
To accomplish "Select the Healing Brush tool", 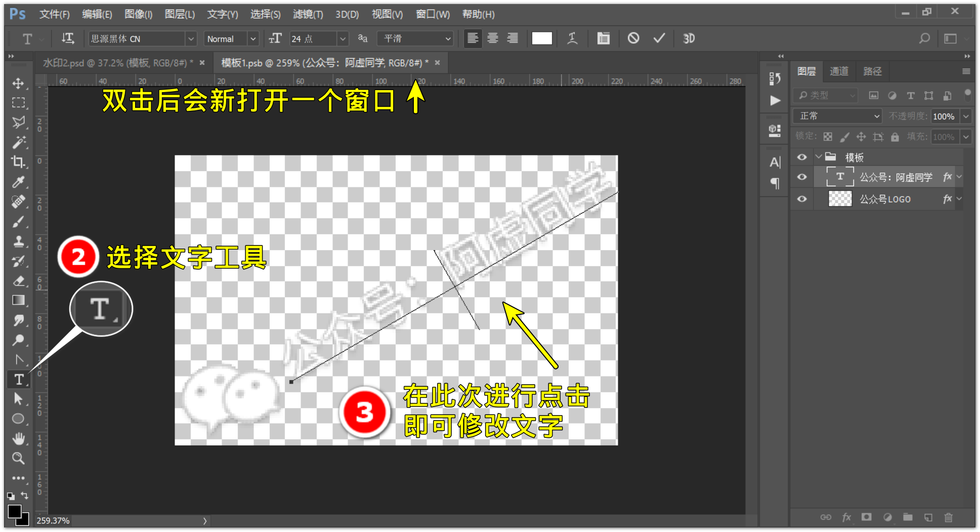I will pos(19,201).
